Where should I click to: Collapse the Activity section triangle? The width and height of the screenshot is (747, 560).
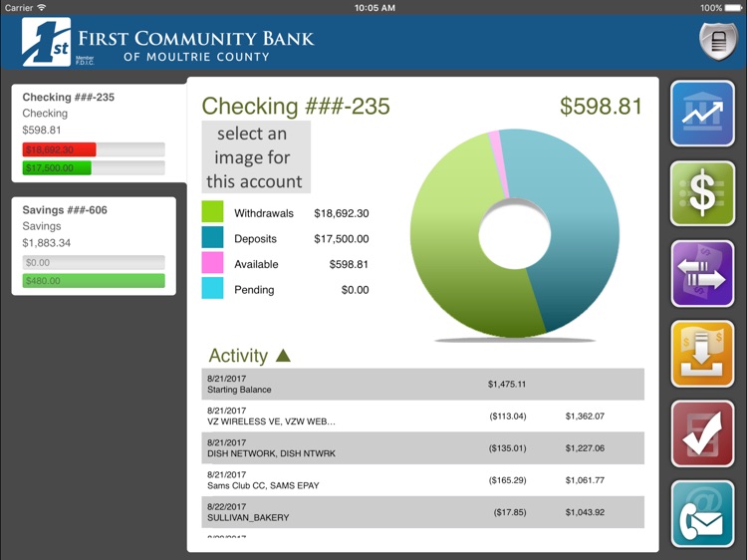click(x=283, y=356)
